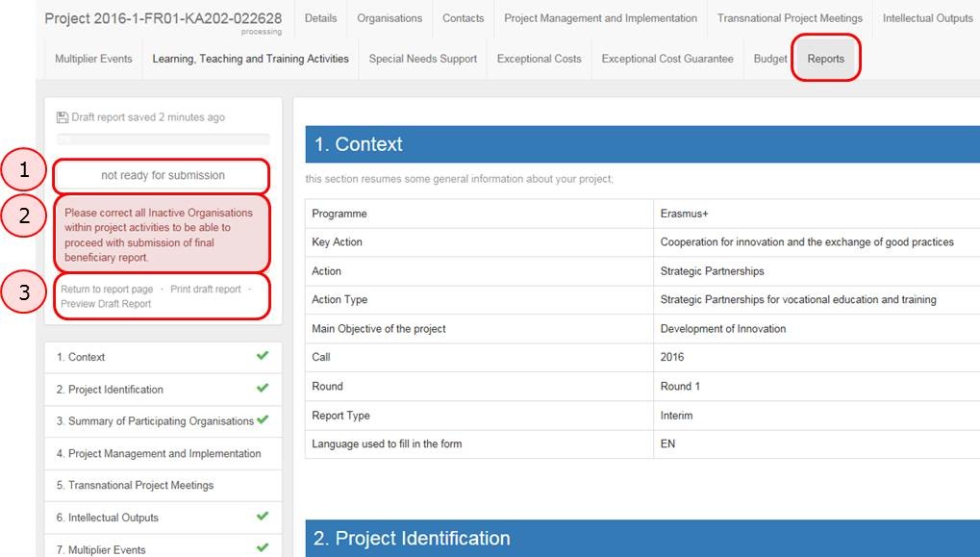This screenshot has height=557, width=980.
Task: Open the Organisations tab
Action: [x=389, y=18]
